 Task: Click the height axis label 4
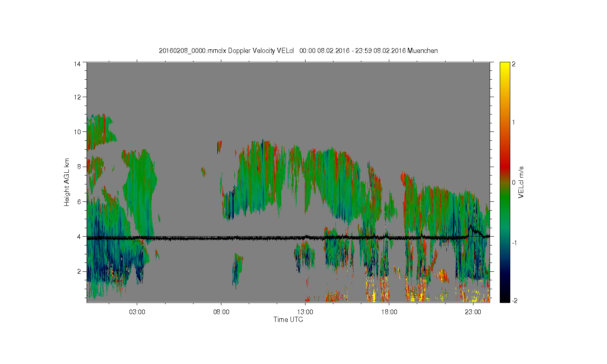click(x=79, y=236)
